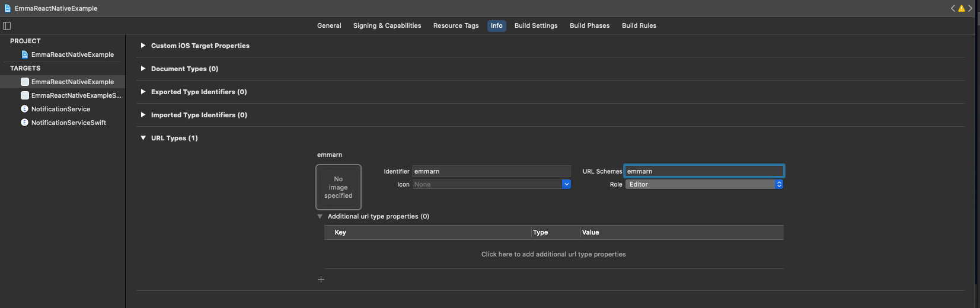Click here to add additional url type properties

point(553,254)
